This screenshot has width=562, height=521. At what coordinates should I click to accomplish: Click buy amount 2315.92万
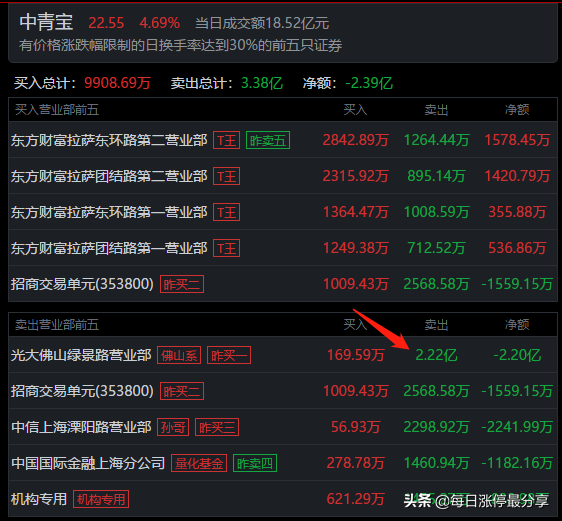point(356,176)
